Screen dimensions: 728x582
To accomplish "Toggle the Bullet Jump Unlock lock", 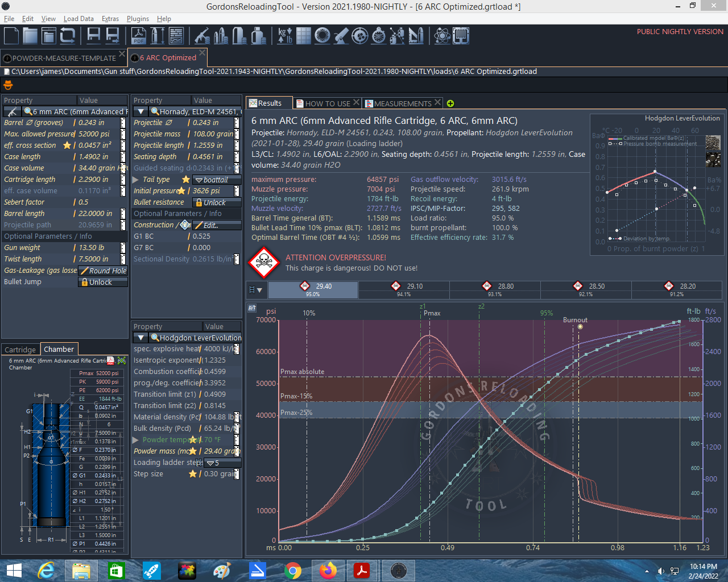I will [102, 282].
